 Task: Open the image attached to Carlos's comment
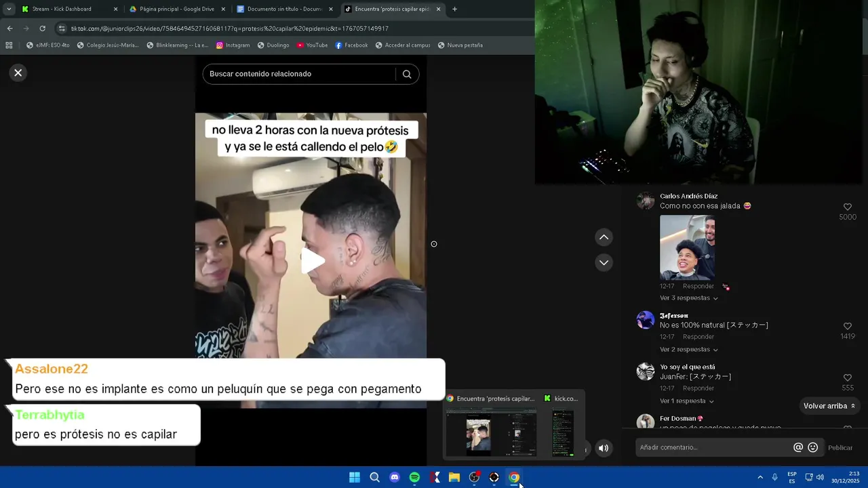point(687,247)
